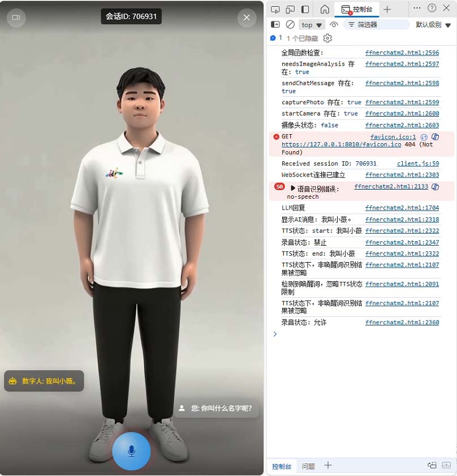
Task: Open the ffnerchatm2.html:2596 source link
Action: 402,53
